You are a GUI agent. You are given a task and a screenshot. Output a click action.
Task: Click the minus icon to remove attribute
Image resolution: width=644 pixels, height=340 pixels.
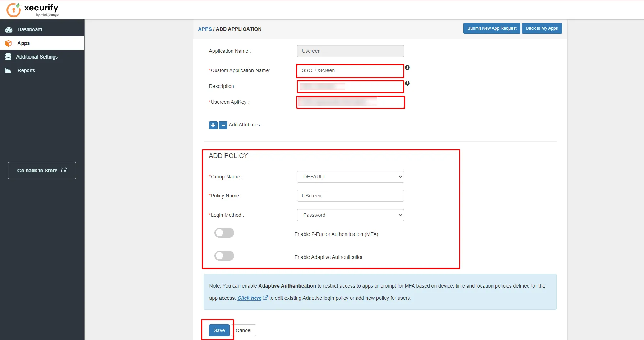pyautogui.click(x=223, y=125)
